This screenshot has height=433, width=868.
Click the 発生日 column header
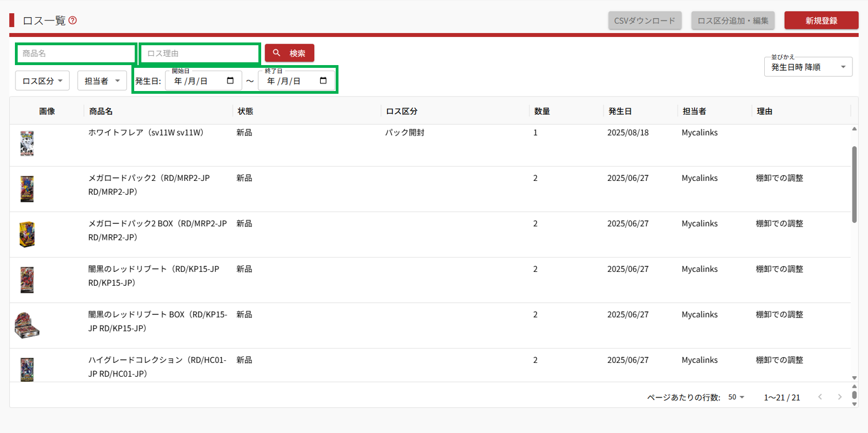click(620, 111)
